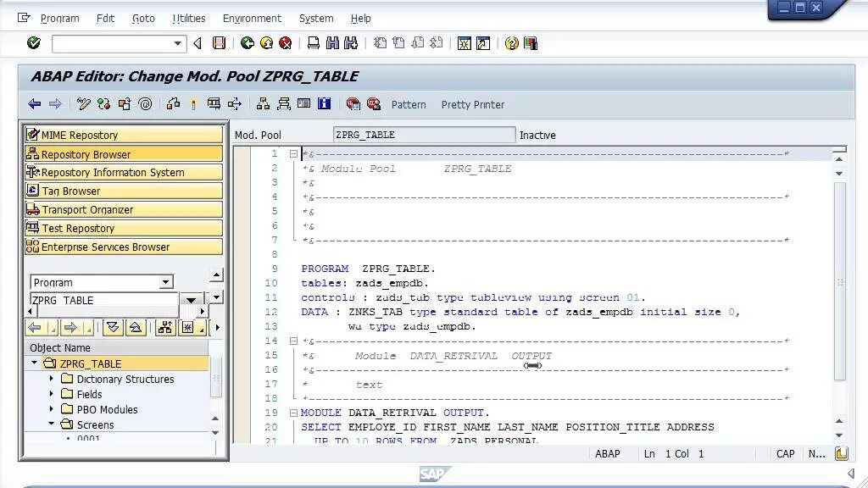Click the blue Info help icon

(x=325, y=104)
